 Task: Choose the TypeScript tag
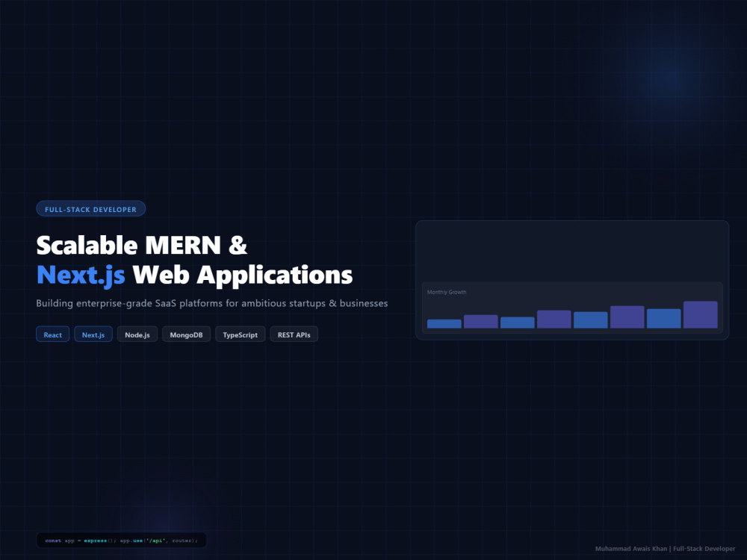pyautogui.click(x=240, y=335)
